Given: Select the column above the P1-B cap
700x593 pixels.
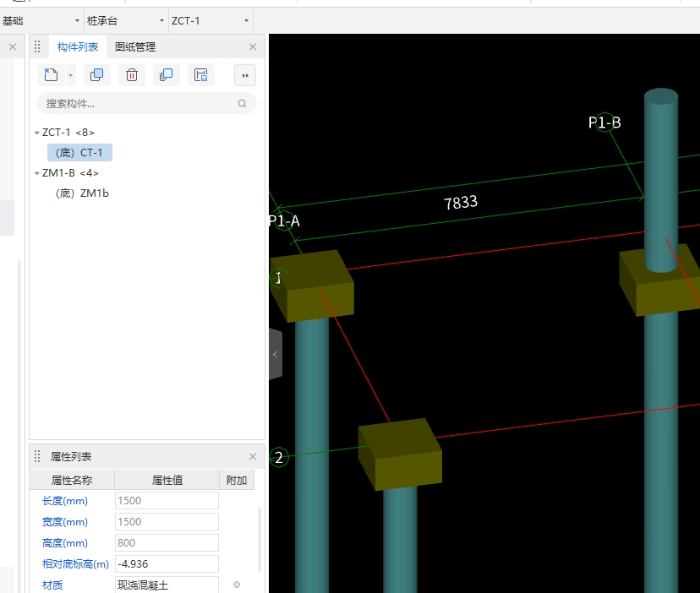Looking at the screenshot, I should [x=661, y=178].
